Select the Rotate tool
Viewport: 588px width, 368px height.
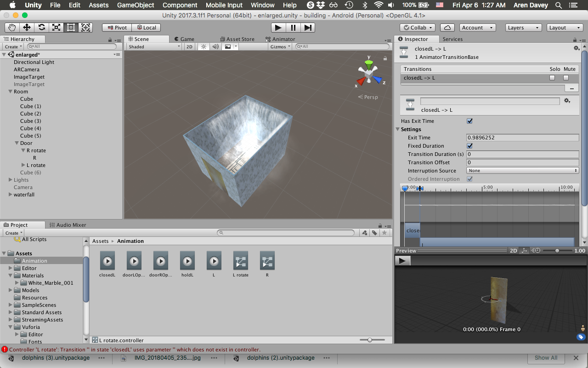click(41, 28)
